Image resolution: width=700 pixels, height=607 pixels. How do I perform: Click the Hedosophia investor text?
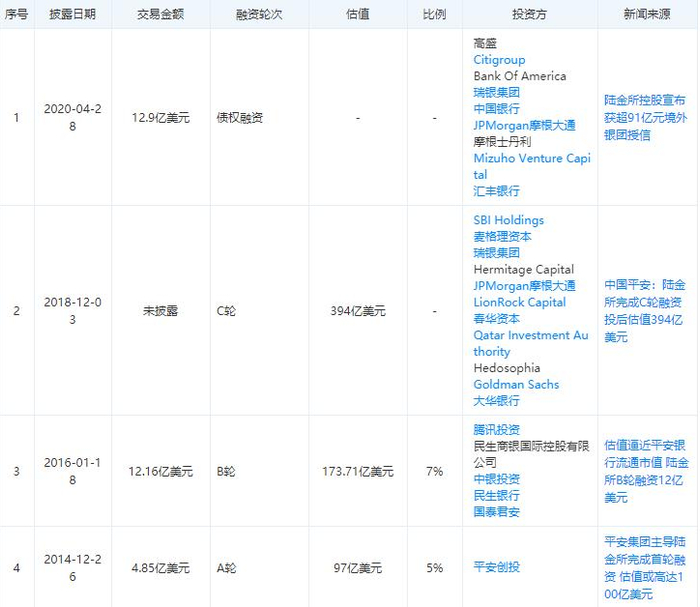click(507, 368)
